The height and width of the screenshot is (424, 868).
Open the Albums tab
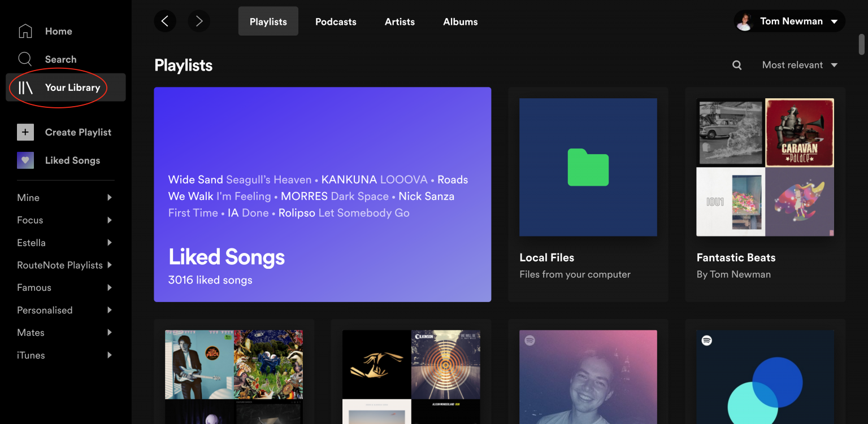(460, 22)
